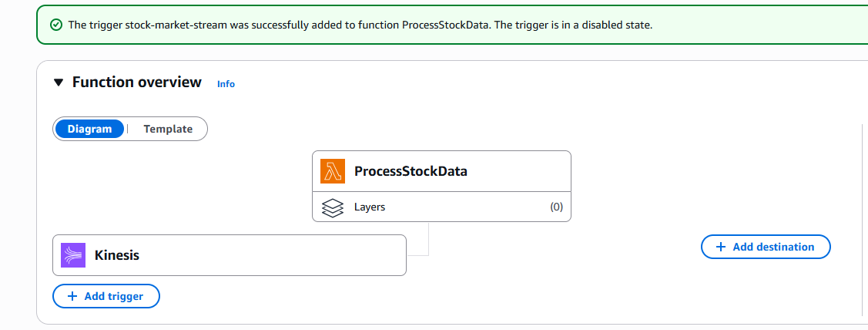This screenshot has width=868, height=330.
Task: Switch to the Diagram view
Action: point(89,130)
